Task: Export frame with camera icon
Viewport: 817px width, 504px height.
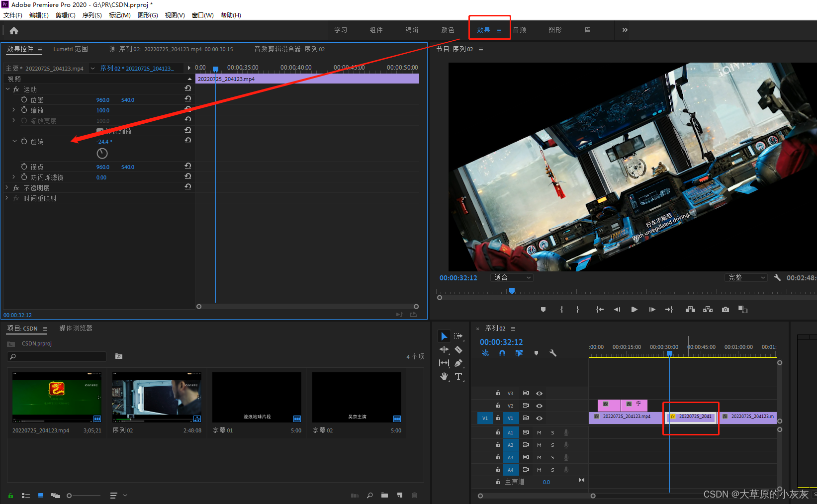Action: (x=726, y=310)
